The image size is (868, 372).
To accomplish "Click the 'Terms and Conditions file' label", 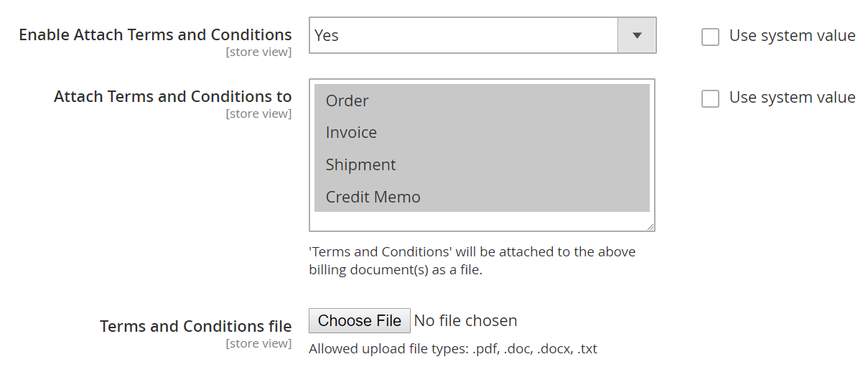I will [x=195, y=326].
